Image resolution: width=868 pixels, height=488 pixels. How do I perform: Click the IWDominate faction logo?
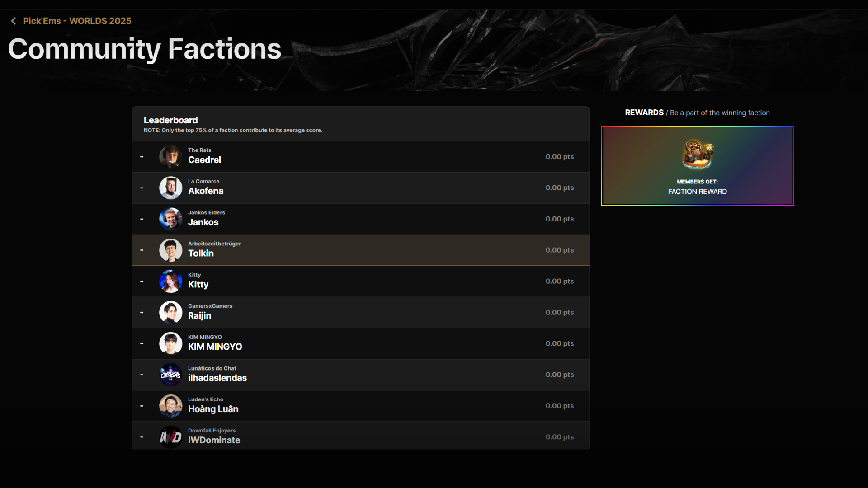[170, 437]
